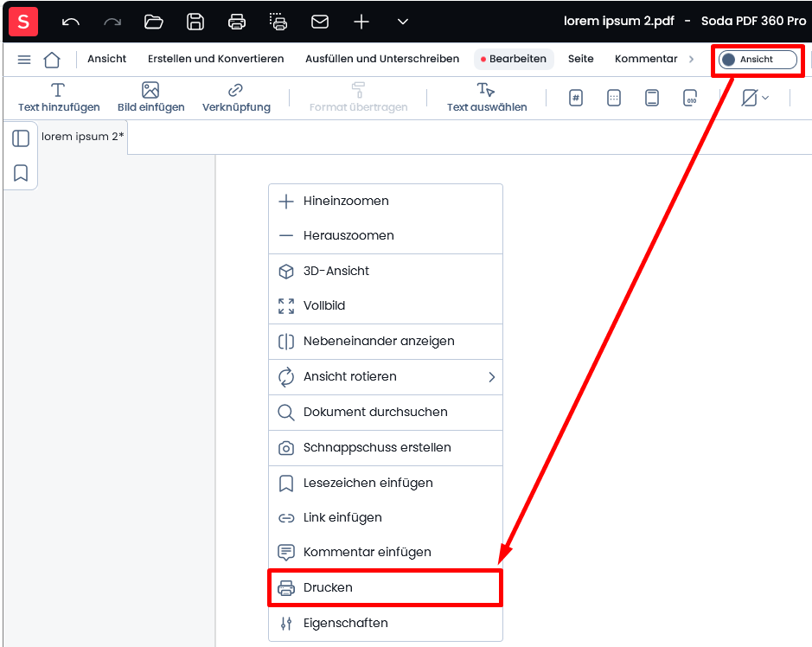
Task: Open a file with the folder icon
Action: coord(153,22)
